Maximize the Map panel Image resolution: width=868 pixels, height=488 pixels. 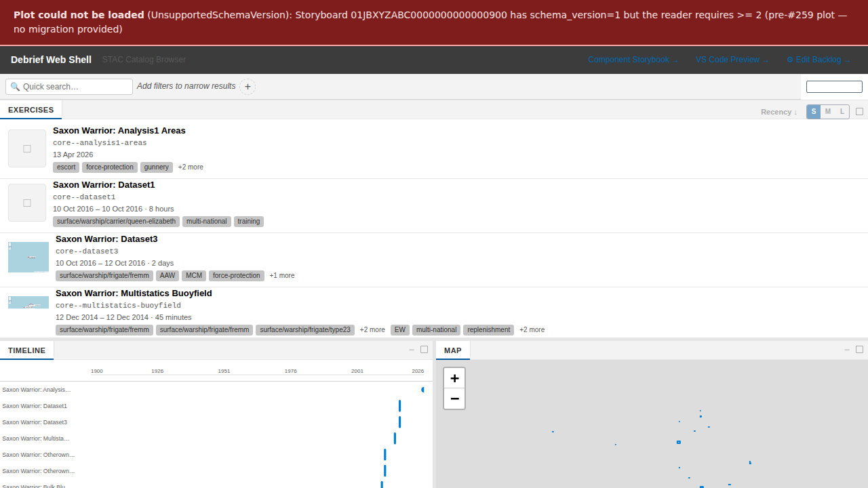(x=859, y=350)
